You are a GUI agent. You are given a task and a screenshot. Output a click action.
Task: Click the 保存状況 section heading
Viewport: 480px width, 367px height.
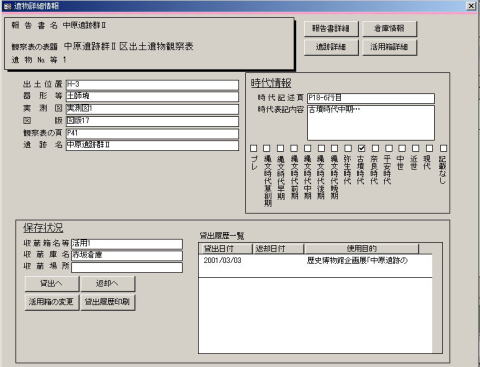pos(43,228)
